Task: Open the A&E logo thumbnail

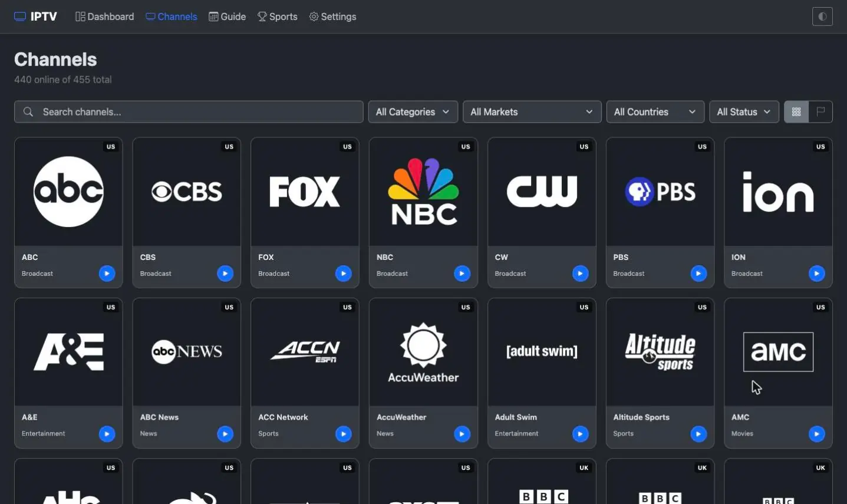Action: 68,352
